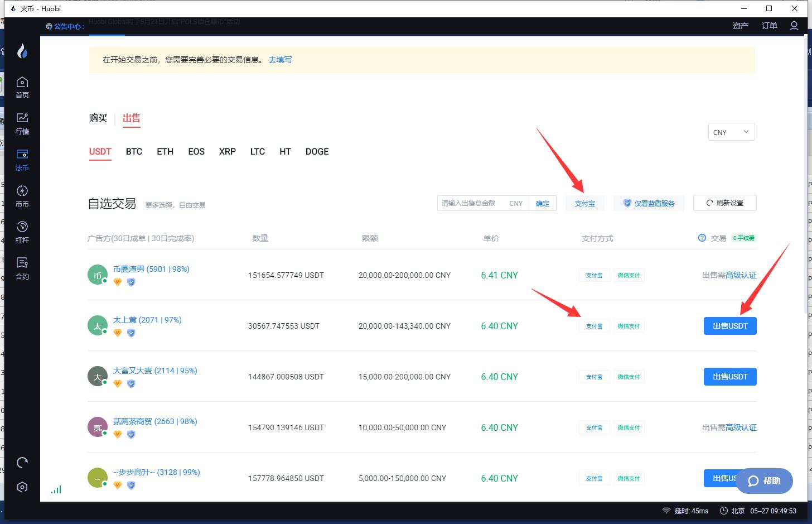The width and height of the screenshot is (812, 524).
Task: Open the 帮助 help chat button
Action: coord(764,481)
